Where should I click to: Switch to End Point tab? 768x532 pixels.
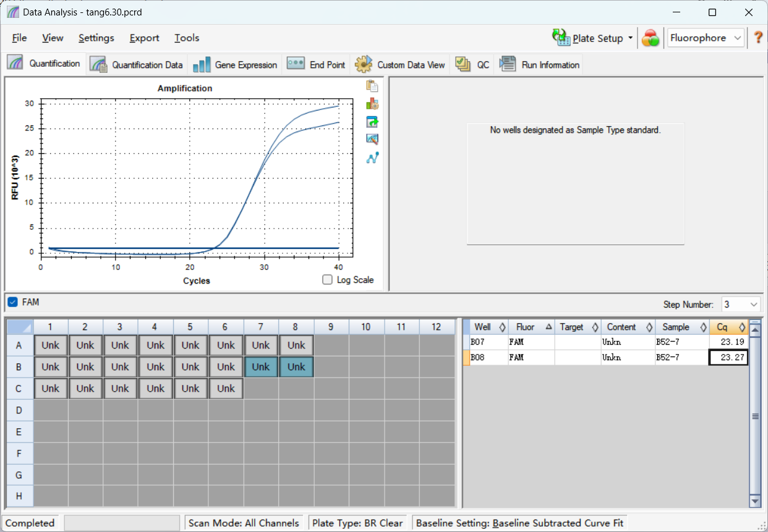tap(316, 65)
